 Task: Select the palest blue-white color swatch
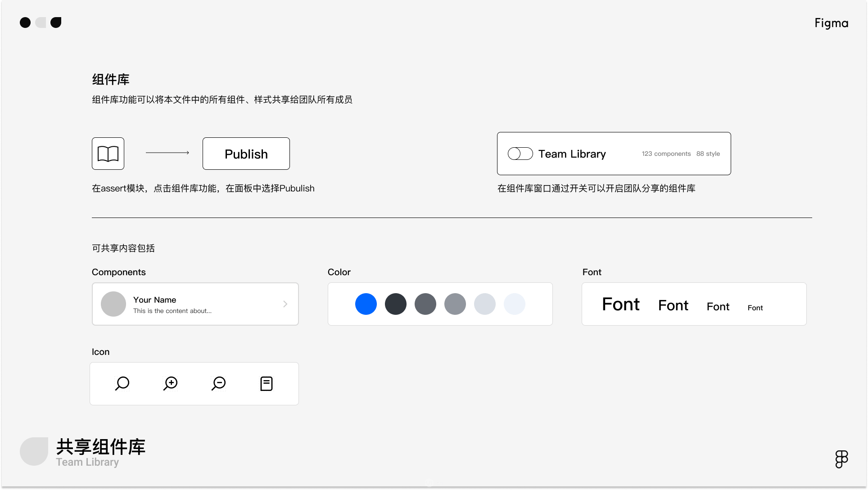(515, 304)
